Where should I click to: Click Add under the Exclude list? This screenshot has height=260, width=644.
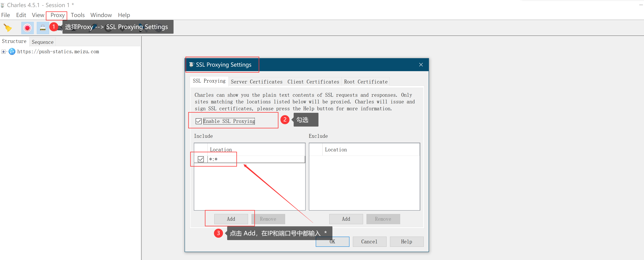[346, 219]
